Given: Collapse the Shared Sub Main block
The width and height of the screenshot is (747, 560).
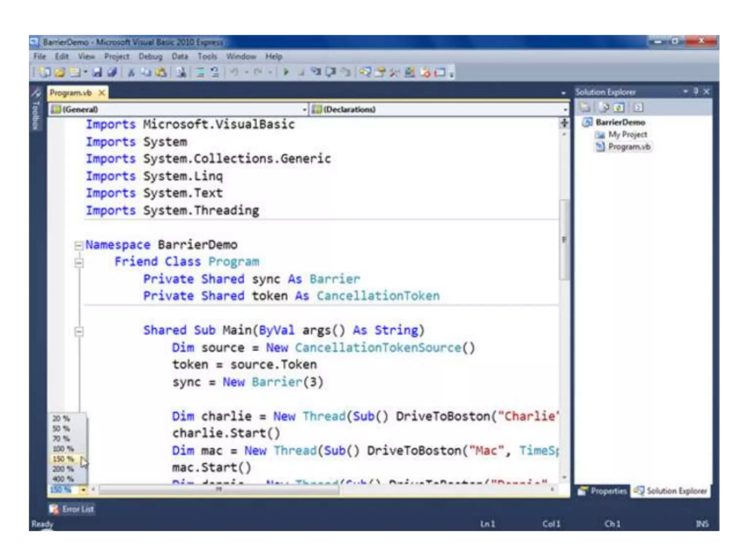Looking at the screenshot, I should coord(78,331).
